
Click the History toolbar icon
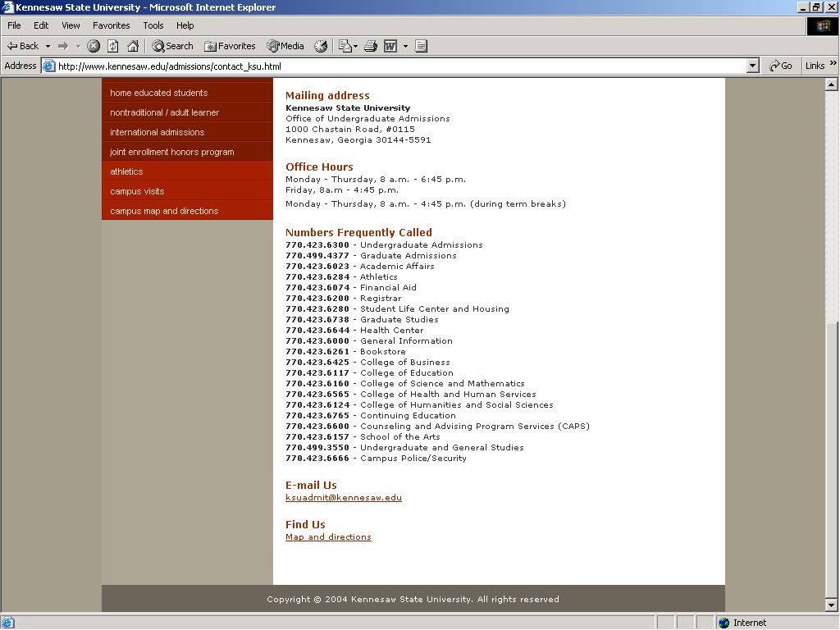321,46
